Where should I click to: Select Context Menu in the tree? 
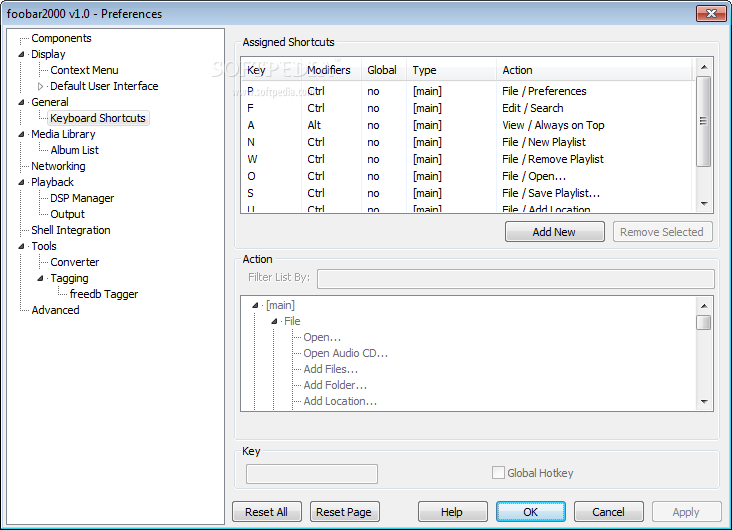pyautogui.click(x=84, y=70)
